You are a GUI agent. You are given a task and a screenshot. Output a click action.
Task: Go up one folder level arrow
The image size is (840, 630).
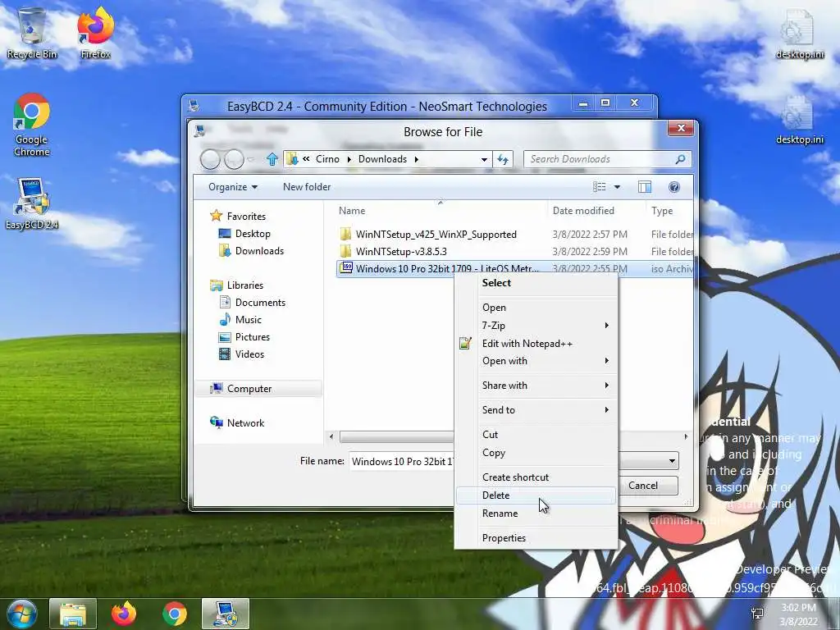point(272,159)
